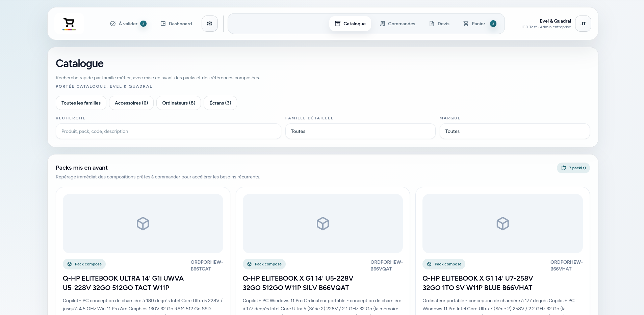Open the Q-HP ELITEBOOK ULTRA 14' G1i title
This screenshot has height=315, width=644.
[123, 283]
